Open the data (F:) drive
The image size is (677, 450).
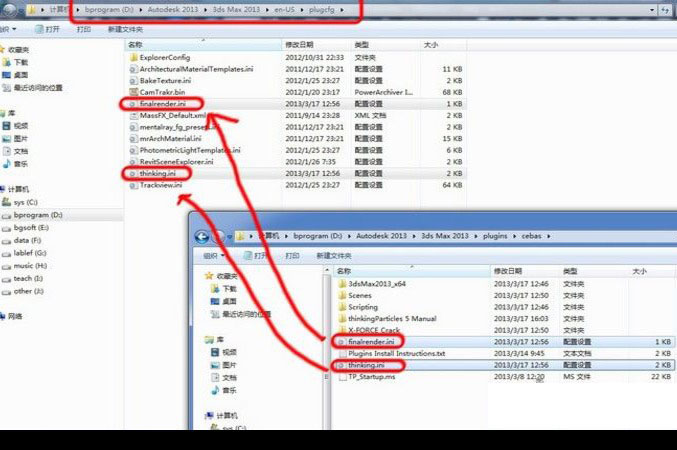coord(22,241)
